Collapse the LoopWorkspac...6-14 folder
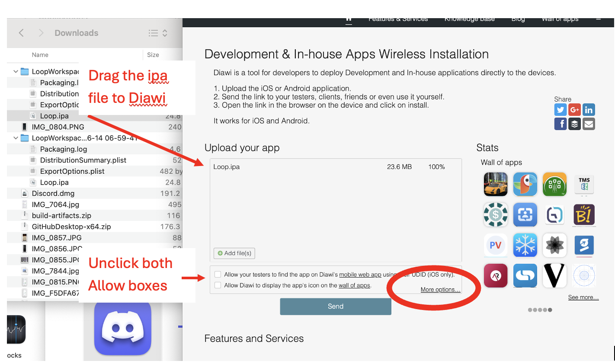 16,138
